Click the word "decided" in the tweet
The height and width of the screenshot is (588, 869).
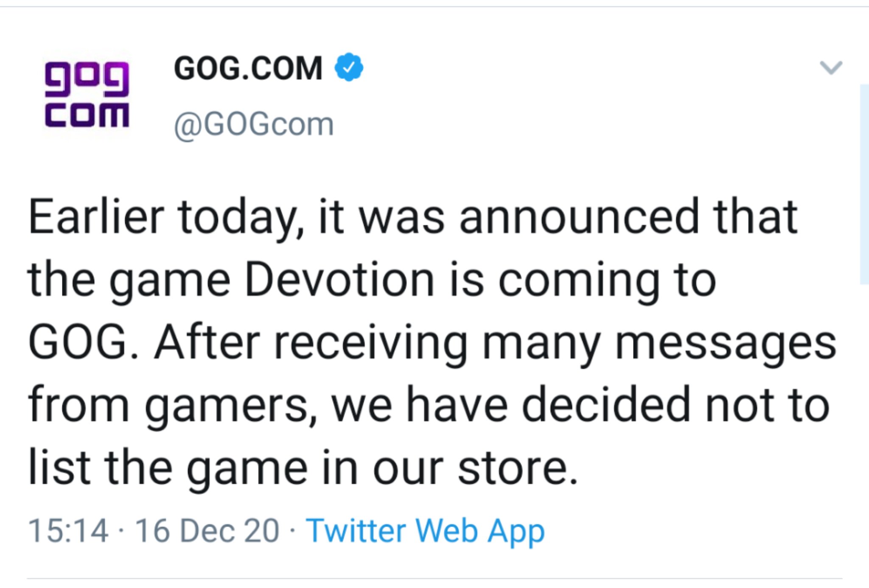click(x=606, y=404)
